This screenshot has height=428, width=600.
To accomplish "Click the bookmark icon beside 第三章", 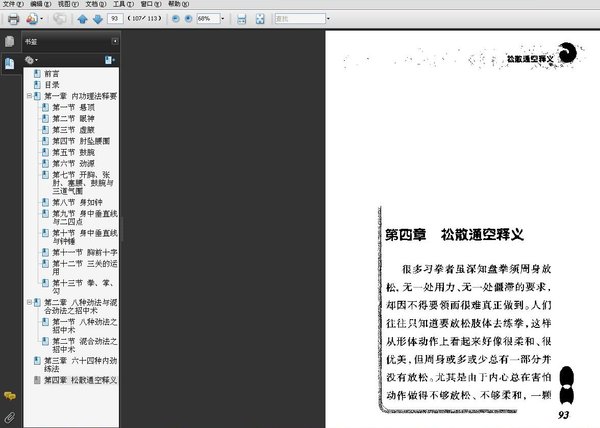I will coord(37,361).
